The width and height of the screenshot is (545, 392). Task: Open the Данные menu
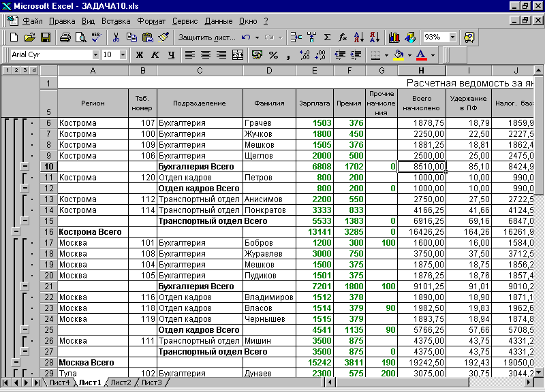[218, 21]
